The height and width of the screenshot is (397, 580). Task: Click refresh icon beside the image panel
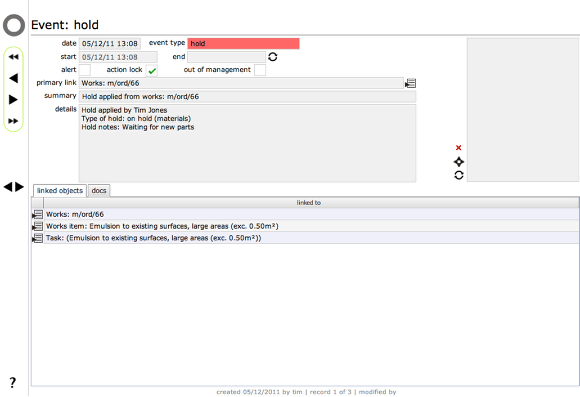click(459, 175)
